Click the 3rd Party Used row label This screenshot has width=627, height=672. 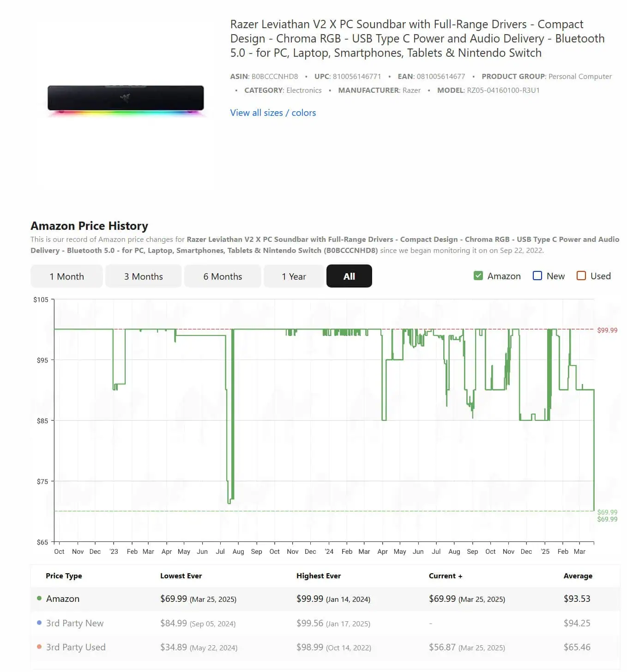click(76, 647)
